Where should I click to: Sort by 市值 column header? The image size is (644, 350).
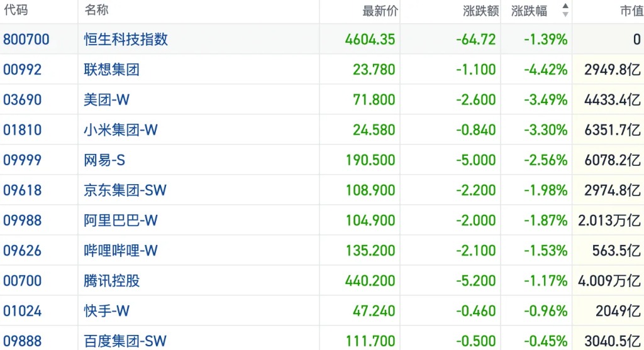pos(631,11)
